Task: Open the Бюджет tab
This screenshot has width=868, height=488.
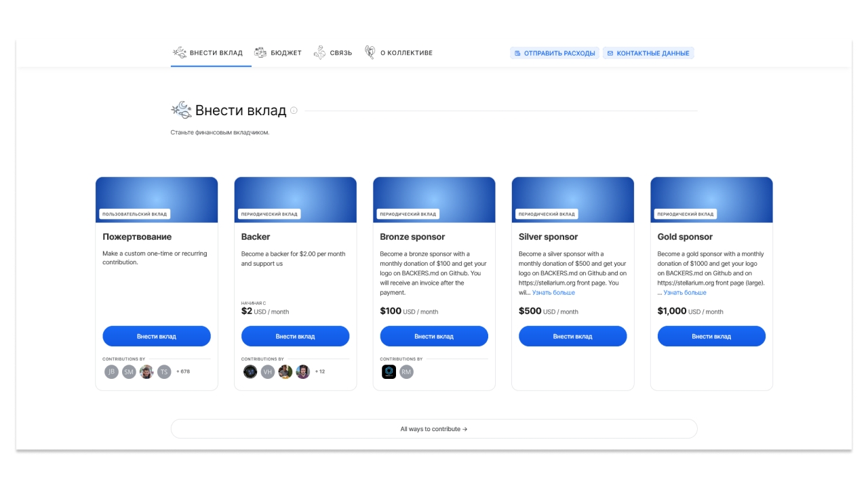Action: [278, 53]
